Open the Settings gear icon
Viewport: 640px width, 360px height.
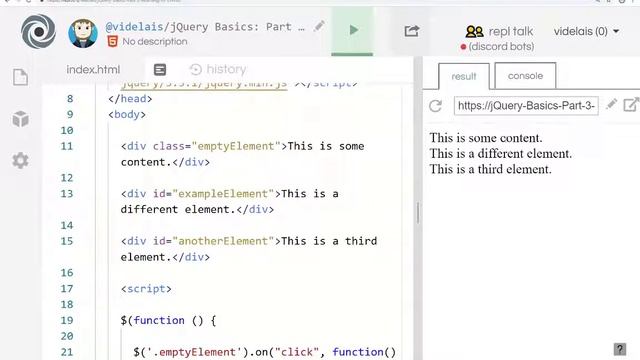20,160
